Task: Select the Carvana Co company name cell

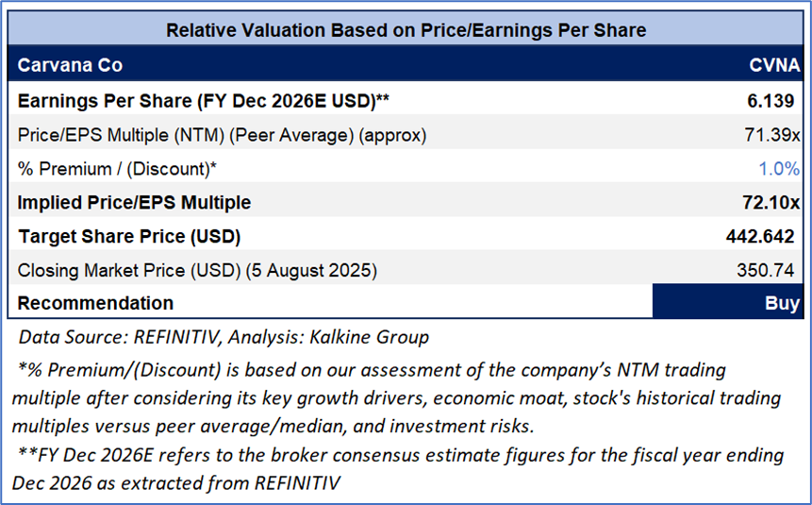Action: pyautogui.click(x=71, y=66)
